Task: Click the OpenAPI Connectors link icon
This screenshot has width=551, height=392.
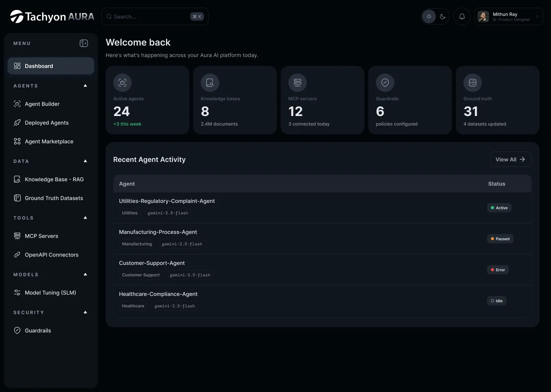Action: click(x=17, y=255)
